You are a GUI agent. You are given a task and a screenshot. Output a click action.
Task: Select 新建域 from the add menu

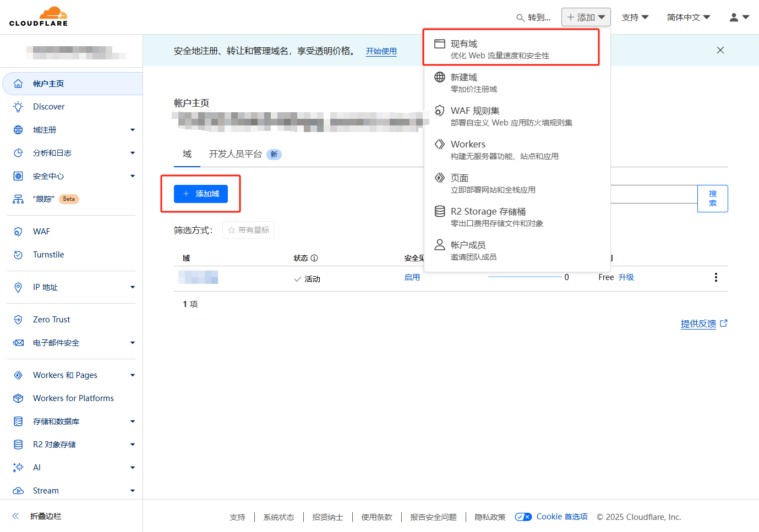pos(517,83)
